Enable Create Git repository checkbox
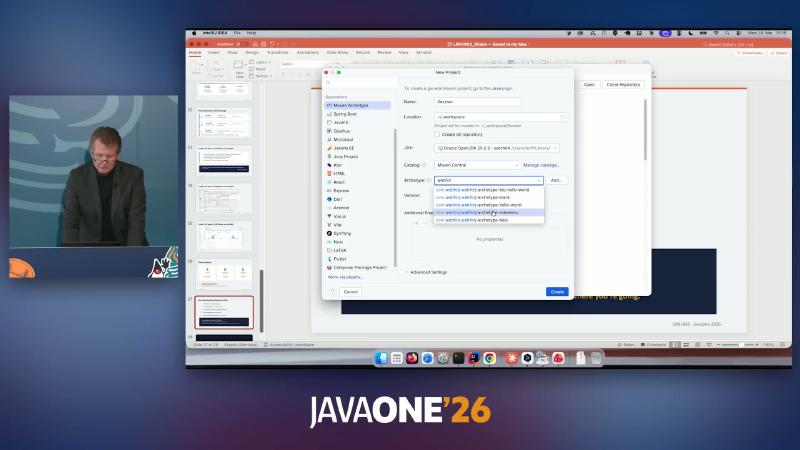This screenshot has width=800, height=450. pyautogui.click(x=437, y=134)
